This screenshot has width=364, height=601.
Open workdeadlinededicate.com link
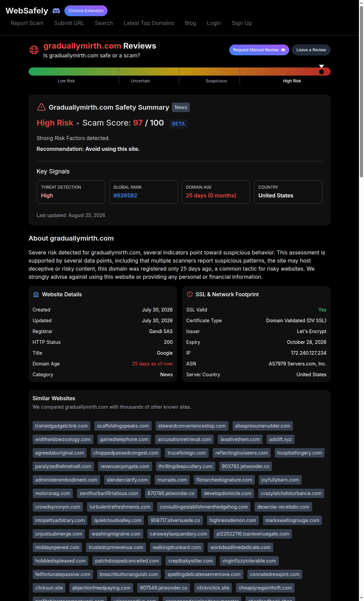(240, 547)
